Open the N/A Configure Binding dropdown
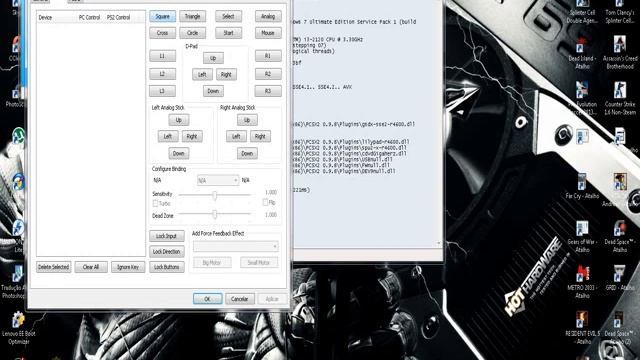 218,180
